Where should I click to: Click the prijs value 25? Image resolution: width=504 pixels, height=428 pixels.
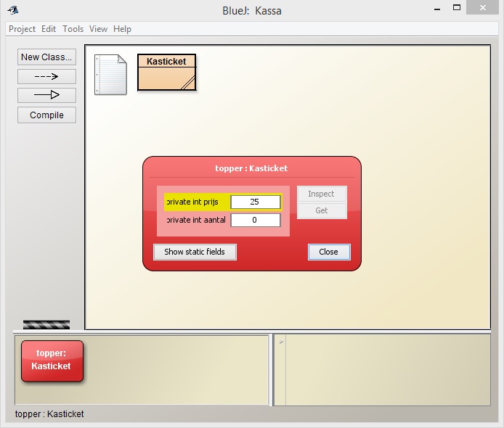[255, 202]
